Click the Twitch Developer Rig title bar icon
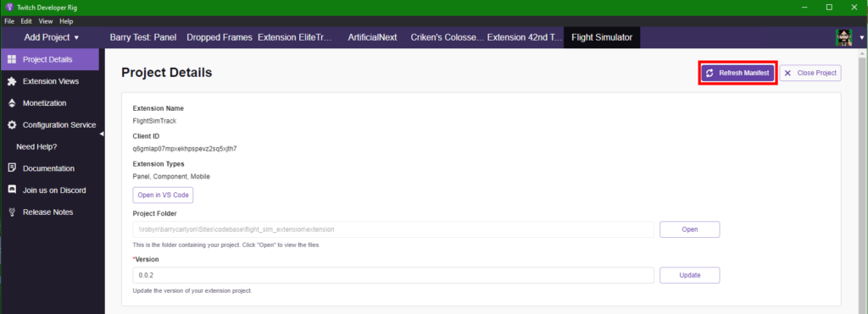 [x=8, y=7]
